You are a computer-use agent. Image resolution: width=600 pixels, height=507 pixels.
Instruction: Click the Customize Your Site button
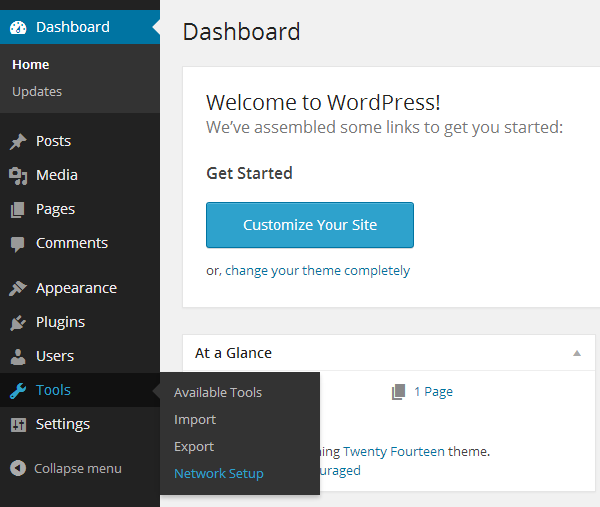pos(310,225)
